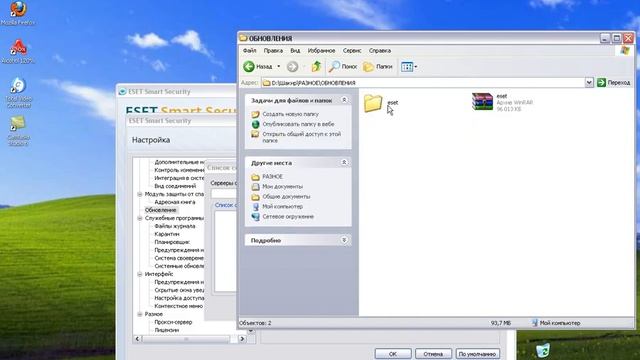Collapse Служебные программы tree node in ESET

click(x=140, y=218)
